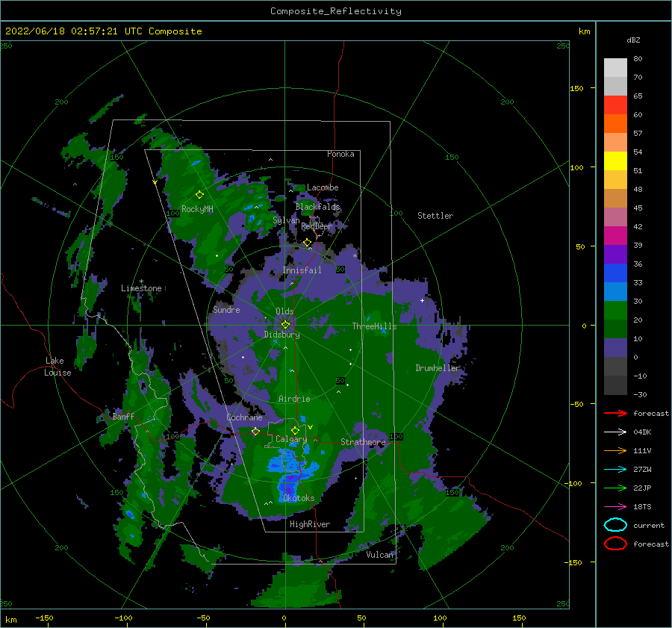
Task: Click the white asterisk marker above Limestone
Action: coord(141,282)
